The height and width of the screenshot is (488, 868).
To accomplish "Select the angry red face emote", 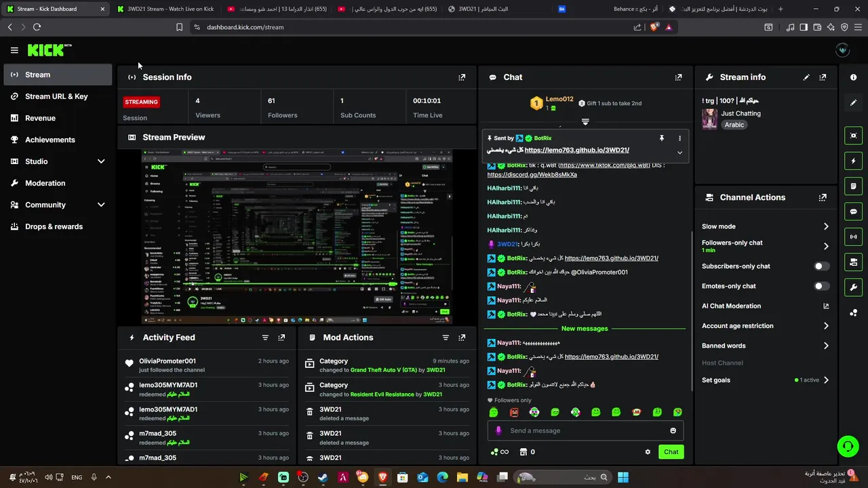I will (x=514, y=412).
